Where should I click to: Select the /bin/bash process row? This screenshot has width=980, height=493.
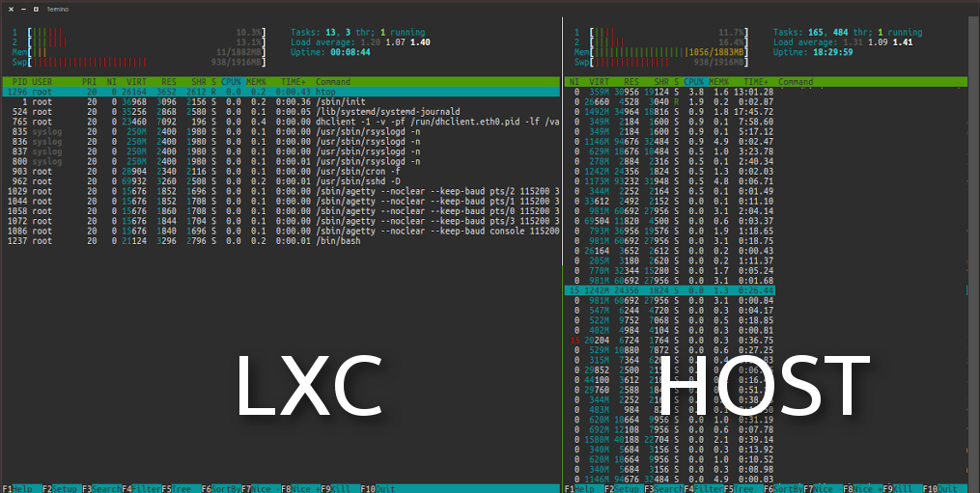click(x=281, y=241)
